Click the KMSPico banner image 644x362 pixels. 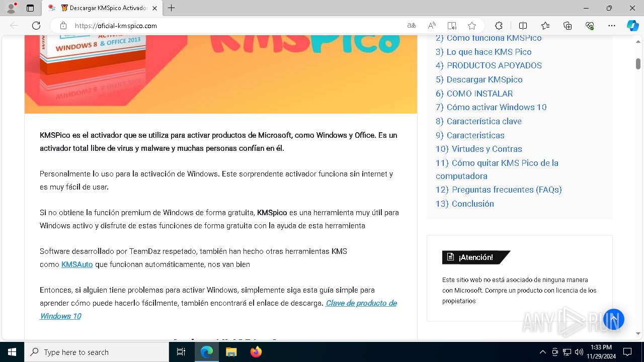pos(221,74)
